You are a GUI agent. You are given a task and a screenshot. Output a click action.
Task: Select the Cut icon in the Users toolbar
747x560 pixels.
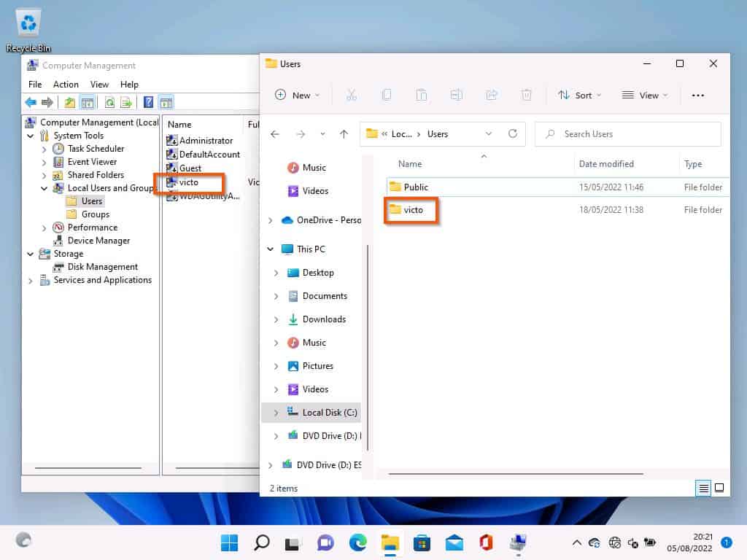(351, 95)
